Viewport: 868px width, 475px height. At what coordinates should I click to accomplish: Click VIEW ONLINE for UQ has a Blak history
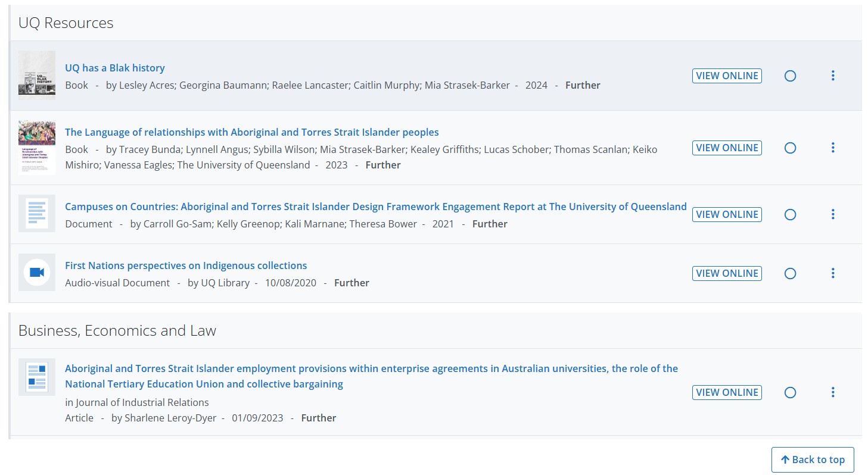pos(727,76)
